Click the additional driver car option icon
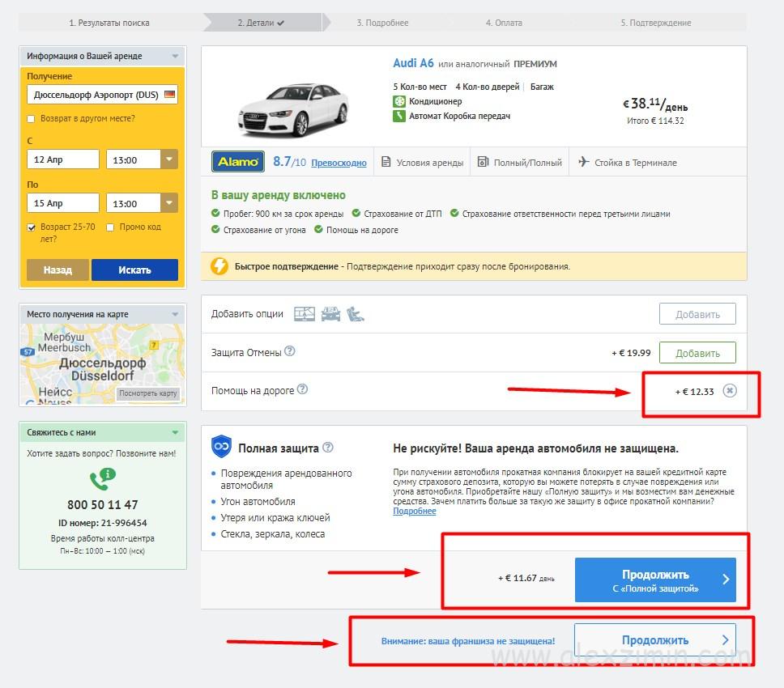The width and height of the screenshot is (784, 688). point(330,314)
